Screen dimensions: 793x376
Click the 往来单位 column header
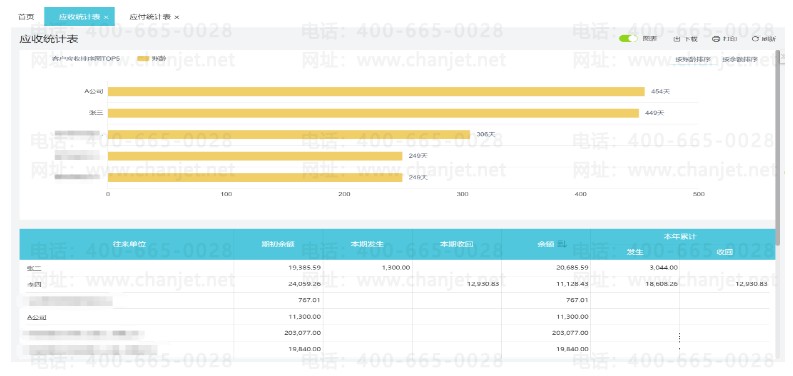pyautogui.click(x=126, y=244)
